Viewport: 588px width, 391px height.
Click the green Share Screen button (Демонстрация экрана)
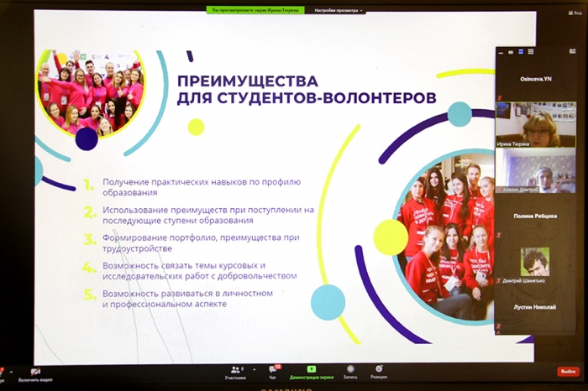312,372
